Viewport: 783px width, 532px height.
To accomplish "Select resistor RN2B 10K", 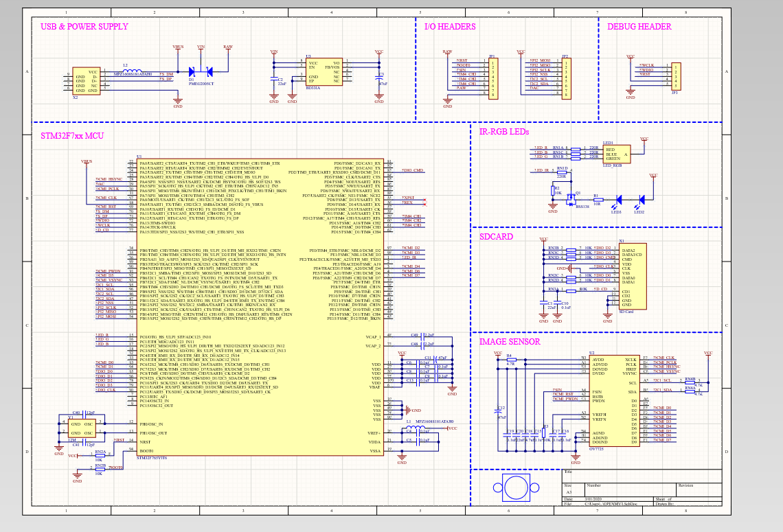I will tap(100, 469).
